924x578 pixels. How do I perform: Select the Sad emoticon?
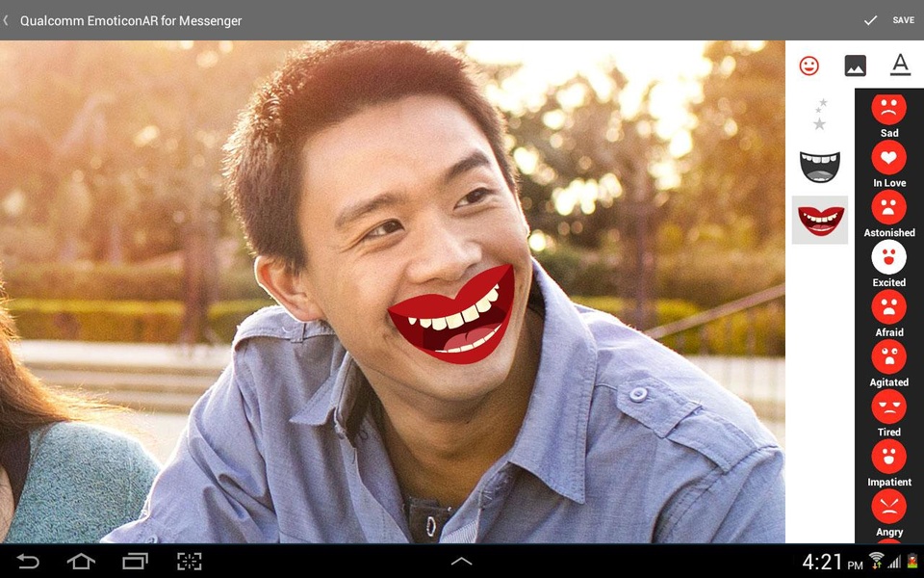pos(888,109)
